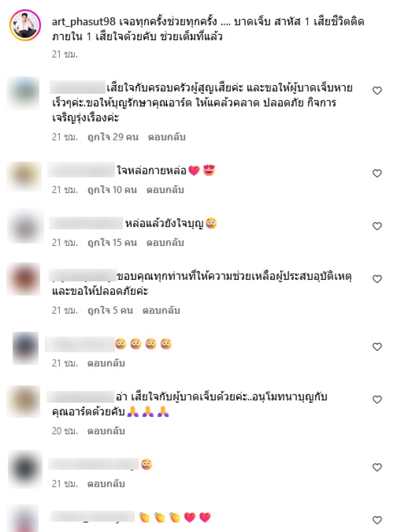Heart the clapping hands emoji comment
393x532 pixels.
(377, 520)
